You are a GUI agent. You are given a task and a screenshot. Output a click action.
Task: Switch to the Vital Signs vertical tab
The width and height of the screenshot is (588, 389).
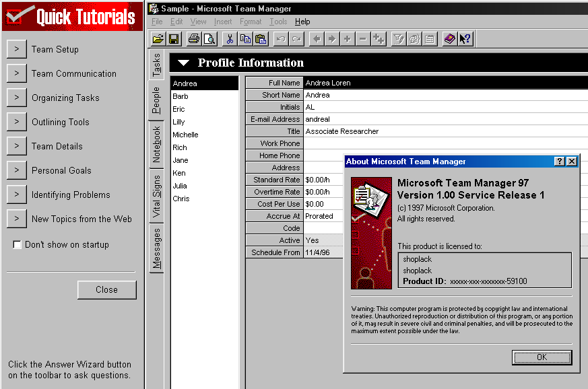156,196
